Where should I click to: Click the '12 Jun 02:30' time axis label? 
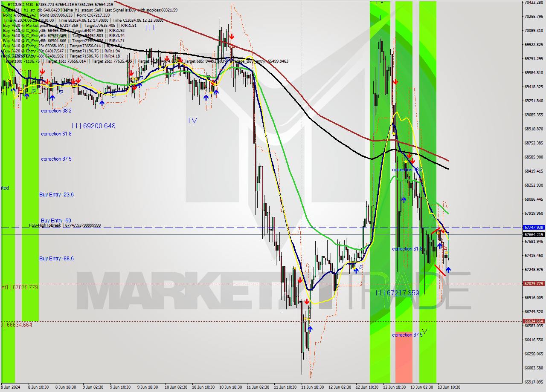(x=340, y=387)
